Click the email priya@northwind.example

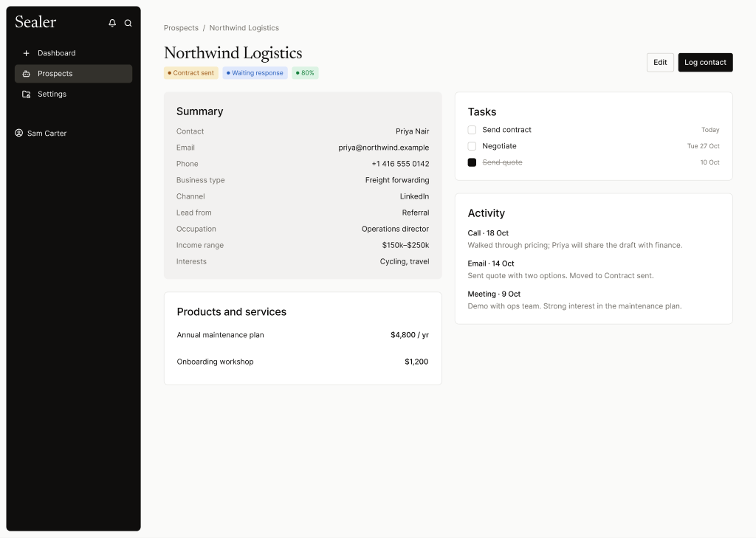[x=384, y=148]
